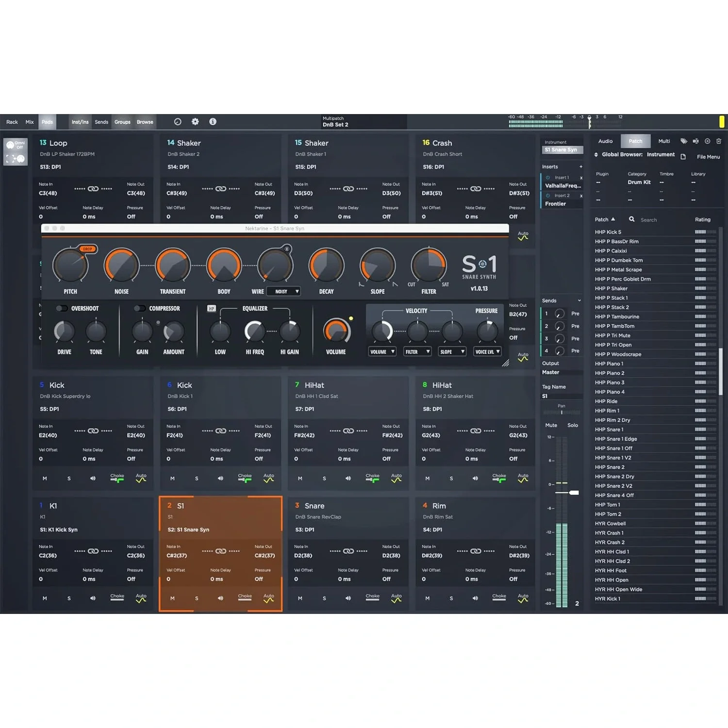Open the VOICE LVL pressure dropdown

(487, 352)
